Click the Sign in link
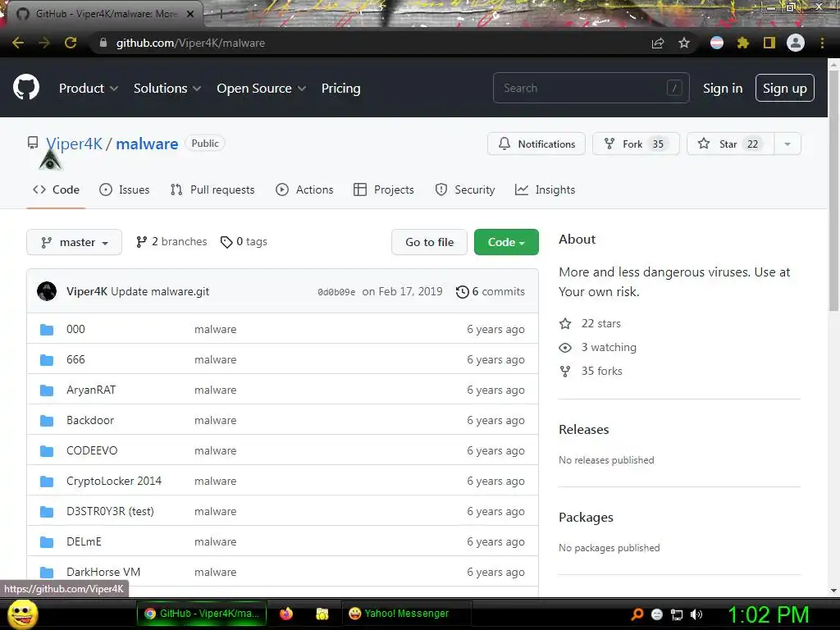Viewport: 840px width, 630px height. (x=723, y=89)
